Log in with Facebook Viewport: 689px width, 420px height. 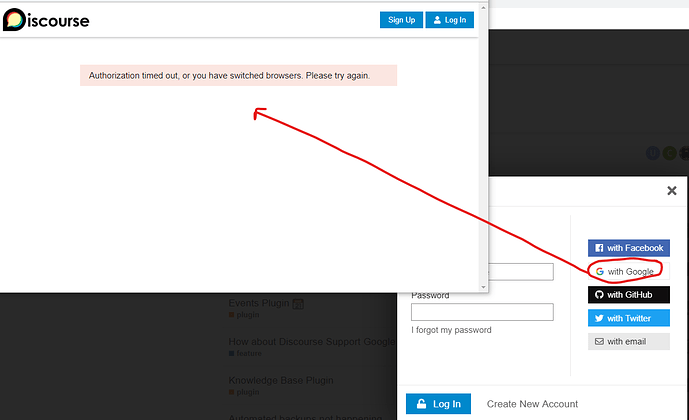(629, 248)
